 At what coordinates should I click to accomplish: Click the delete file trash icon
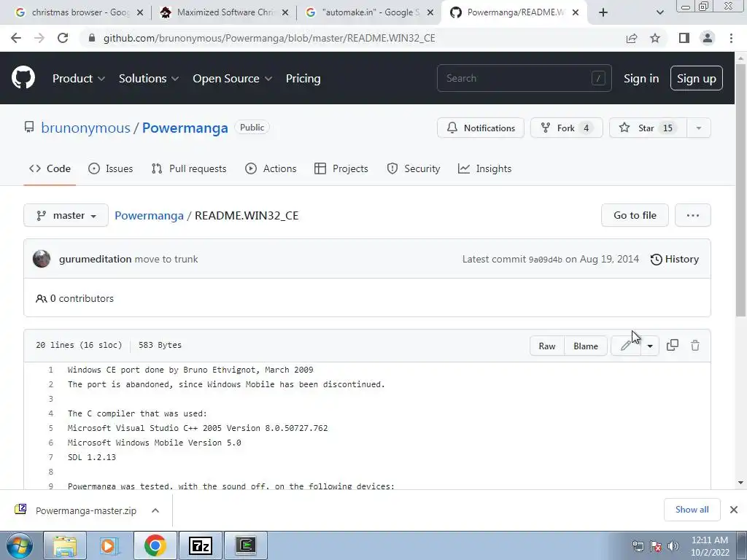pos(695,345)
